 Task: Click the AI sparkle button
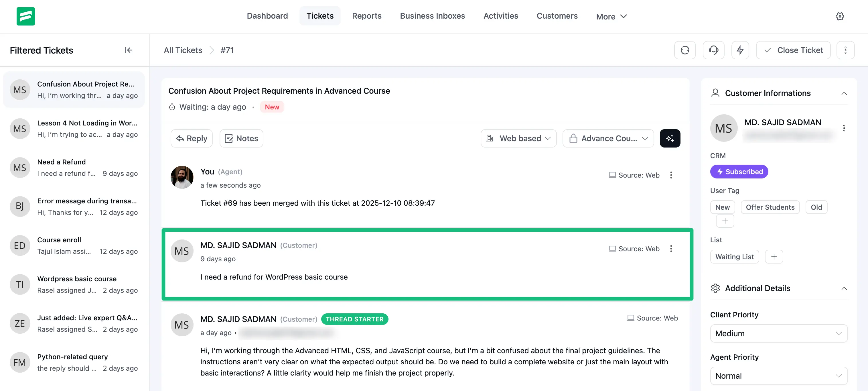click(x=670, y=138)
